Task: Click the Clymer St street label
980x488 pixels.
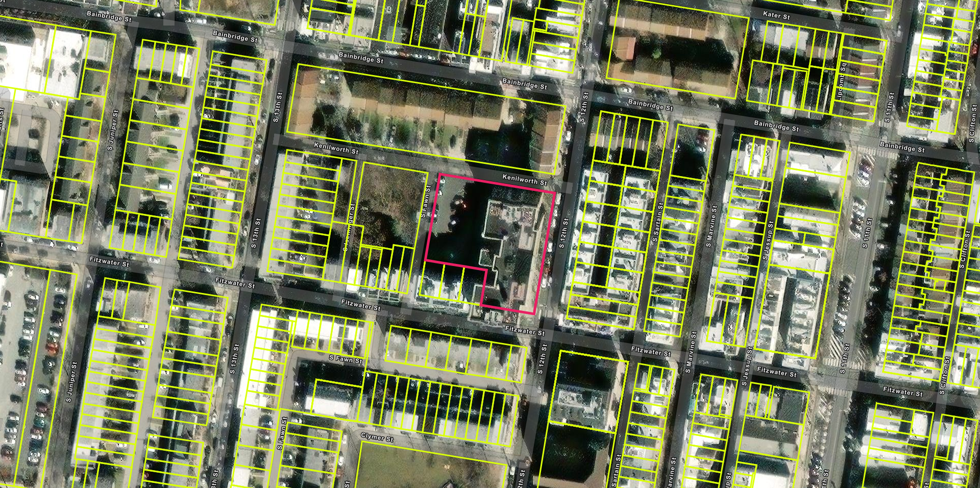Action: pos(377,437)
